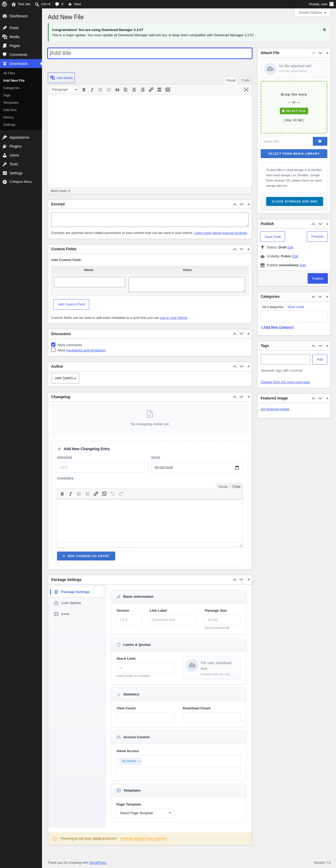Viewport: 336px width, 868px height.
Task: Toggle the fullscreen editor icon
Action: pyautogui.click(x=246, y=90)
